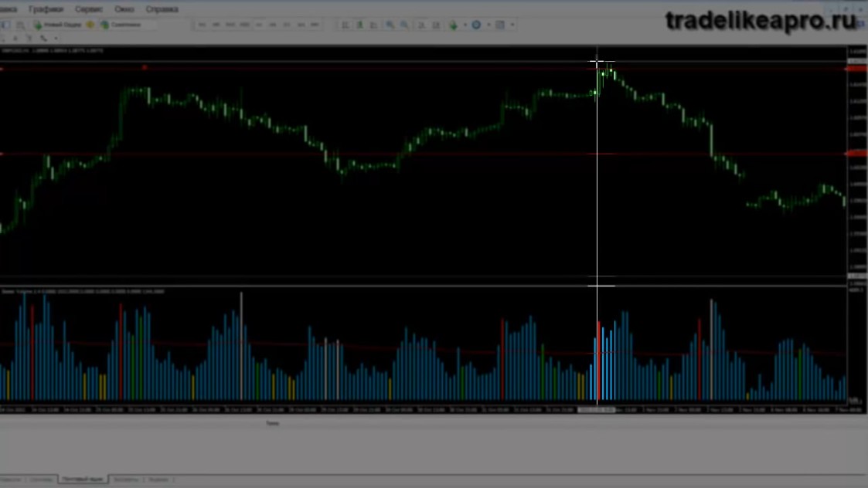Open the Окно menu
Image resolution: width=868 pixels, height=488 pixels.
(124, 9)
